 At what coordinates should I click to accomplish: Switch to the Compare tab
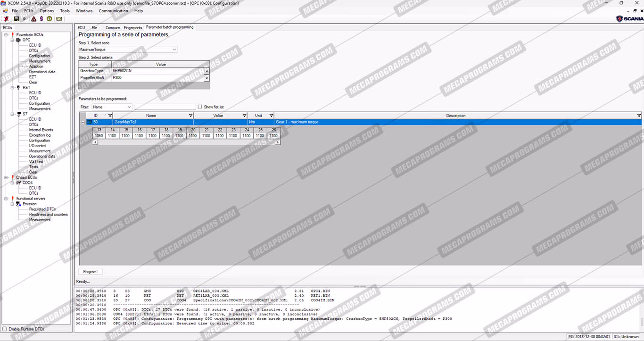(x=113, y=28)
